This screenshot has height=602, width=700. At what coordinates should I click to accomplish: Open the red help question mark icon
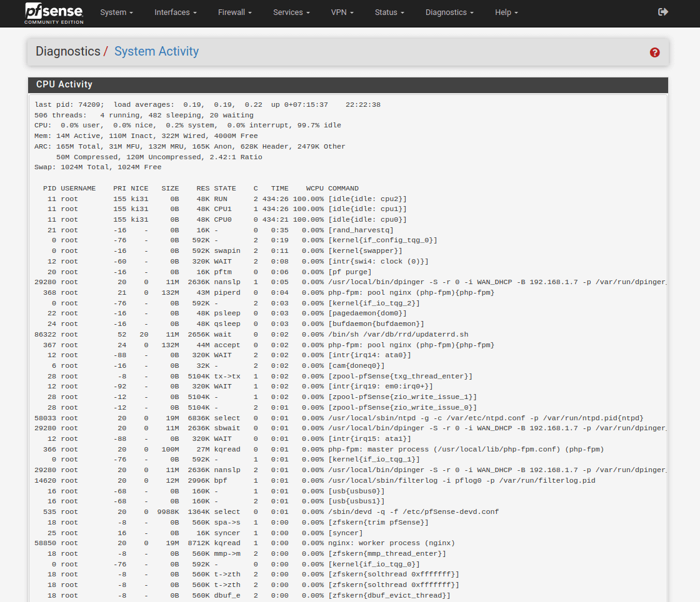(654, 52)
